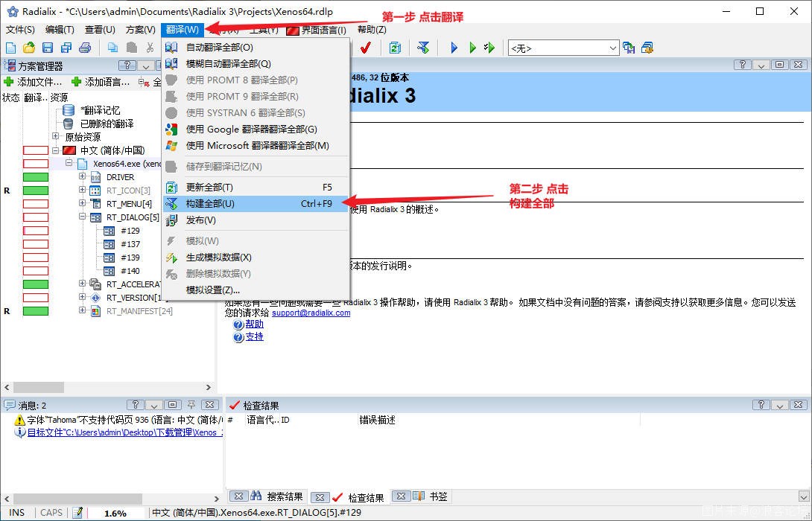Toggle the INS indicator in status bar
This screenshot has width=812, height=521.
(x=17, y=513)
